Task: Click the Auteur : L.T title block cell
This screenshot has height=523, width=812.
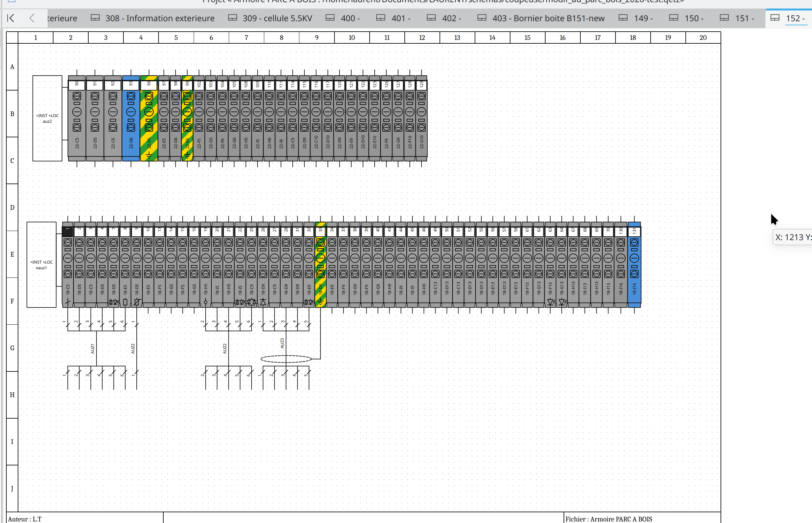Action: pyautogui.click(x=84, y=518)
